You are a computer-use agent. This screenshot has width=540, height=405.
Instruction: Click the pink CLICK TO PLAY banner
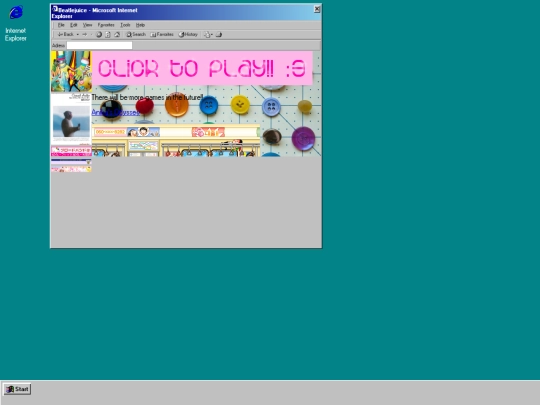tap(202, 68)
